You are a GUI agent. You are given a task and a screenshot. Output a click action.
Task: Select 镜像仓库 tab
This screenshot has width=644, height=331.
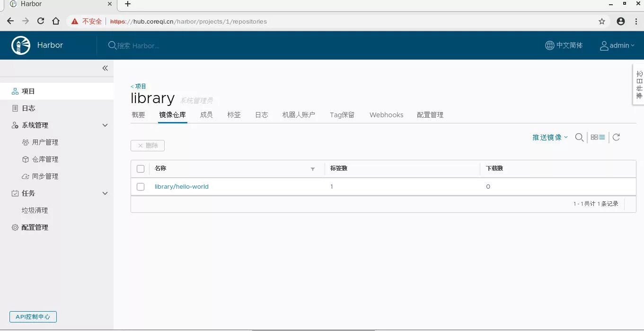[x=173, y=115]
